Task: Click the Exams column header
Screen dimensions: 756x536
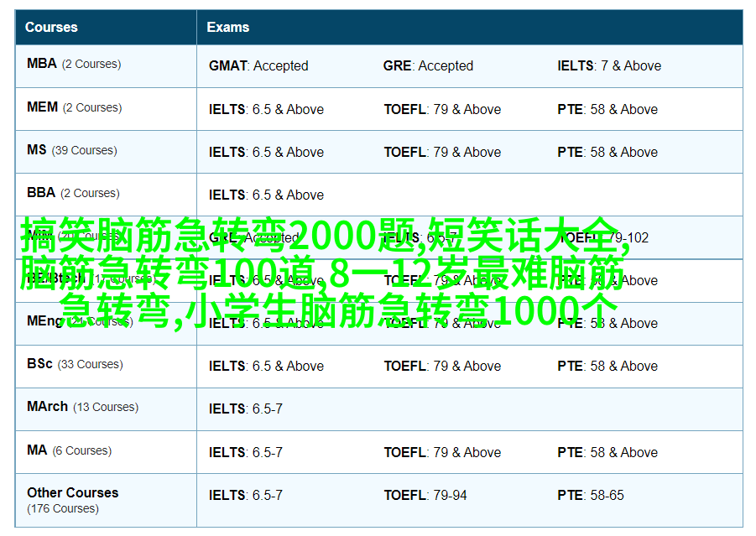Action: coord(227,27)
